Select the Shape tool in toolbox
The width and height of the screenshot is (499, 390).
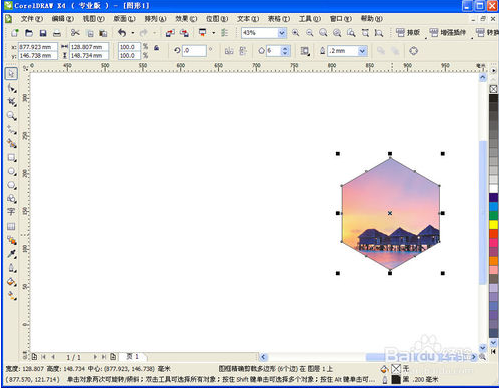[x=12, y=88]
